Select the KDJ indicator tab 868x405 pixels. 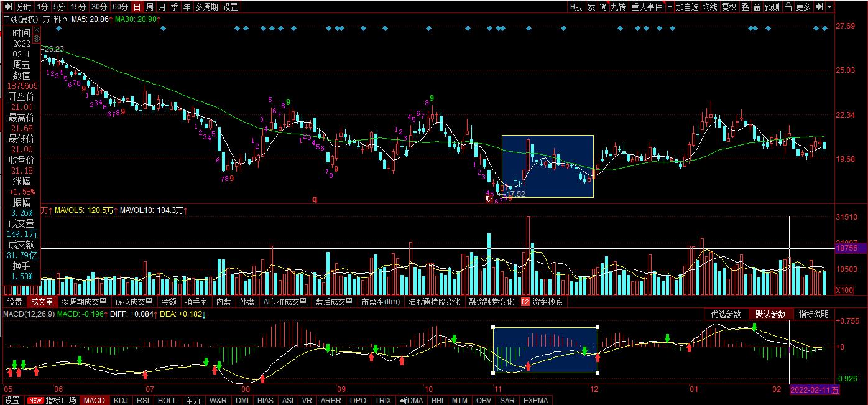pos(121,400)
